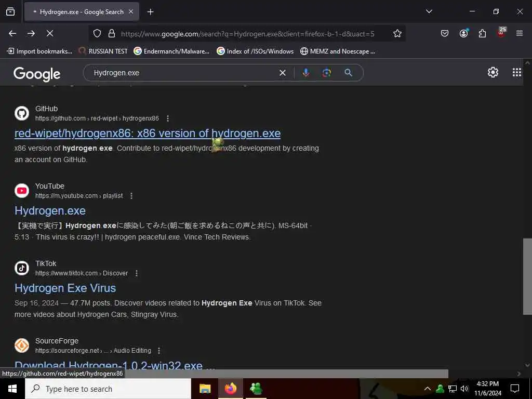Open the tracking protection shield icon
532x399 pixels.
pos(97,34)
